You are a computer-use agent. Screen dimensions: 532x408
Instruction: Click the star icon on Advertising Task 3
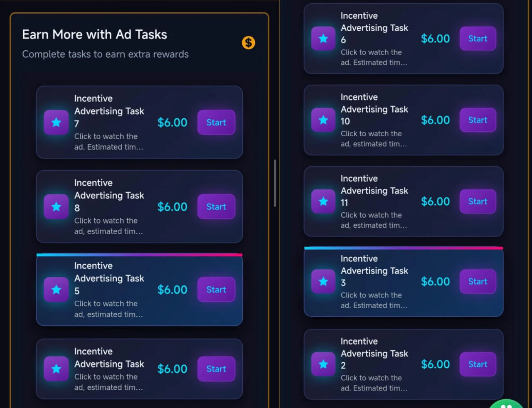(323, 281)
